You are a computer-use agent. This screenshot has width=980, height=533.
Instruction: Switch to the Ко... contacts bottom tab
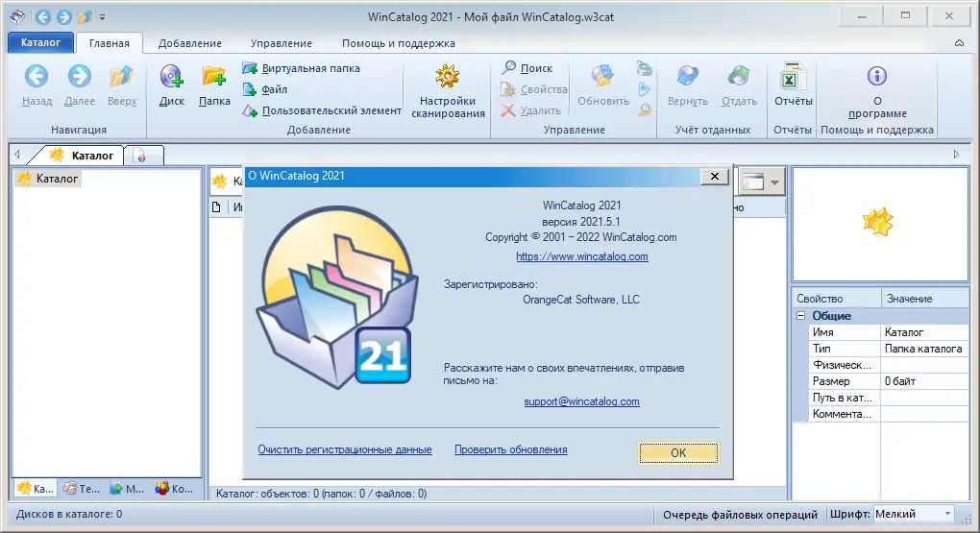point(174,489)
